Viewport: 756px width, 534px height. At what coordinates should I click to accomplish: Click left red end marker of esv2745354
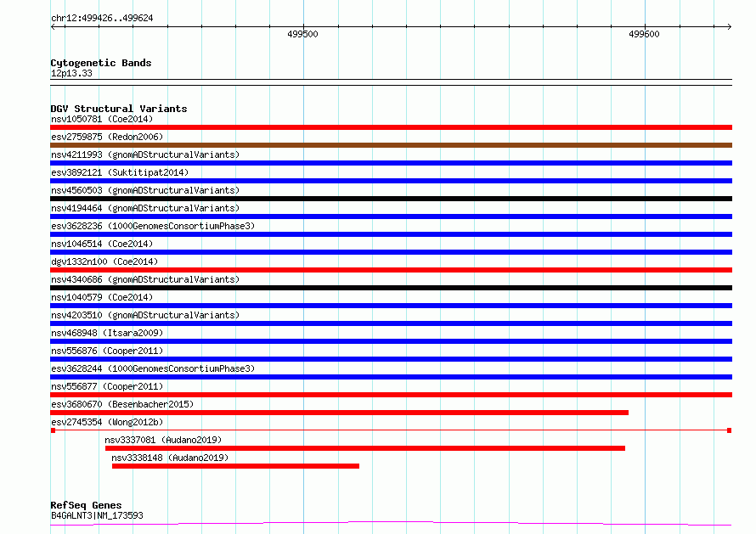click(53, 430)
